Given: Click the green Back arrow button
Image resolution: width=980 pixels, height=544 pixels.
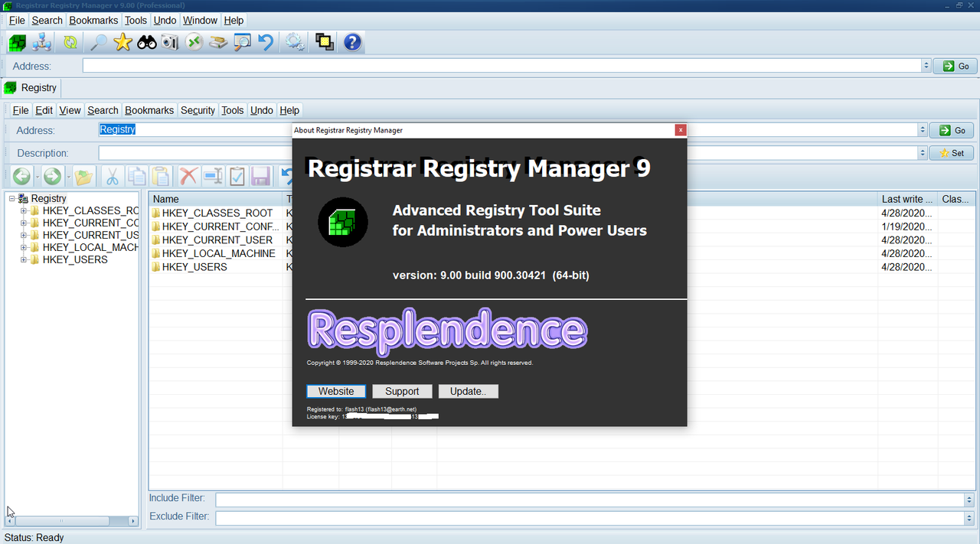Looking at the screenshot, I should 21,177.
